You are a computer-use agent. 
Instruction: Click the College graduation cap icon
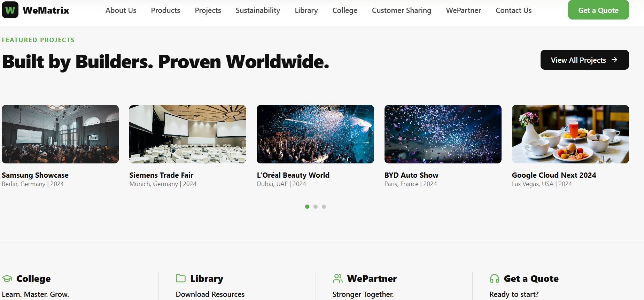point(7,278)
